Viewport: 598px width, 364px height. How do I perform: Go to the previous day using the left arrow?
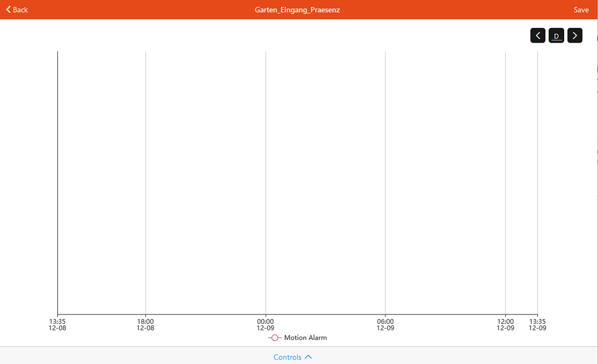538,35
